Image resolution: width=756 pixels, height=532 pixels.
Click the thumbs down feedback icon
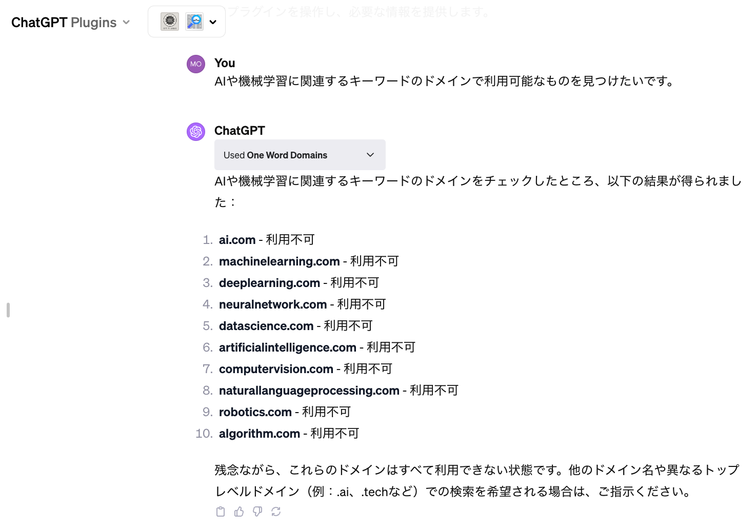[257, 511]
